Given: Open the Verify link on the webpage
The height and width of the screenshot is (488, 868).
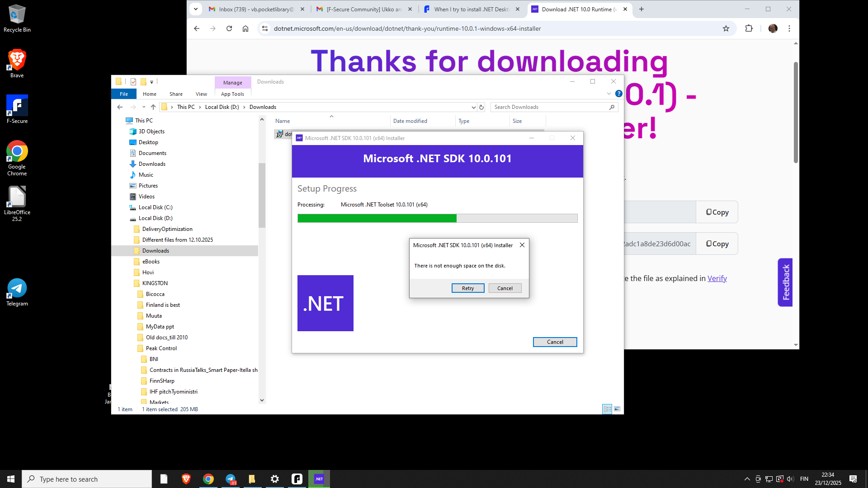Looking at the screenshot, I should 717,278.
